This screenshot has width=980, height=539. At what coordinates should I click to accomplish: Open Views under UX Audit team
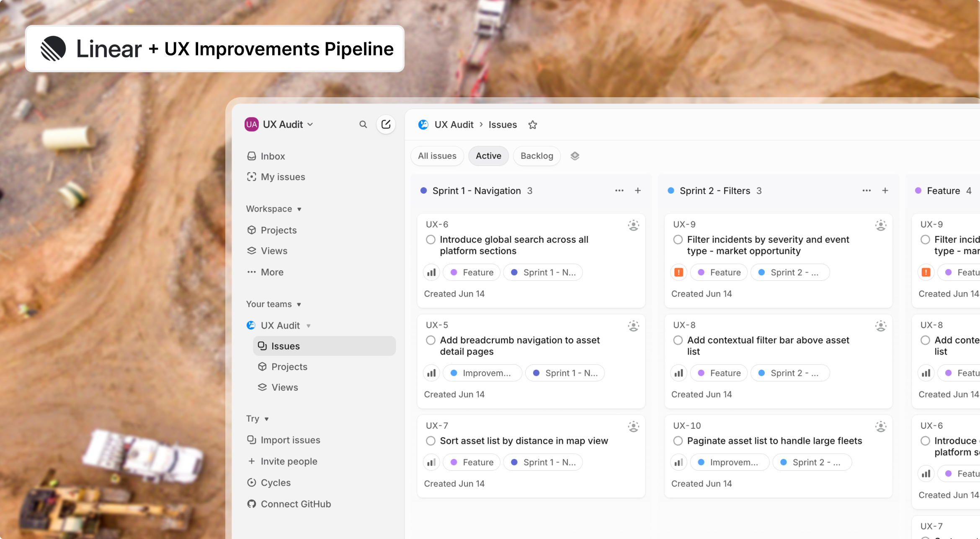(284, 387)
